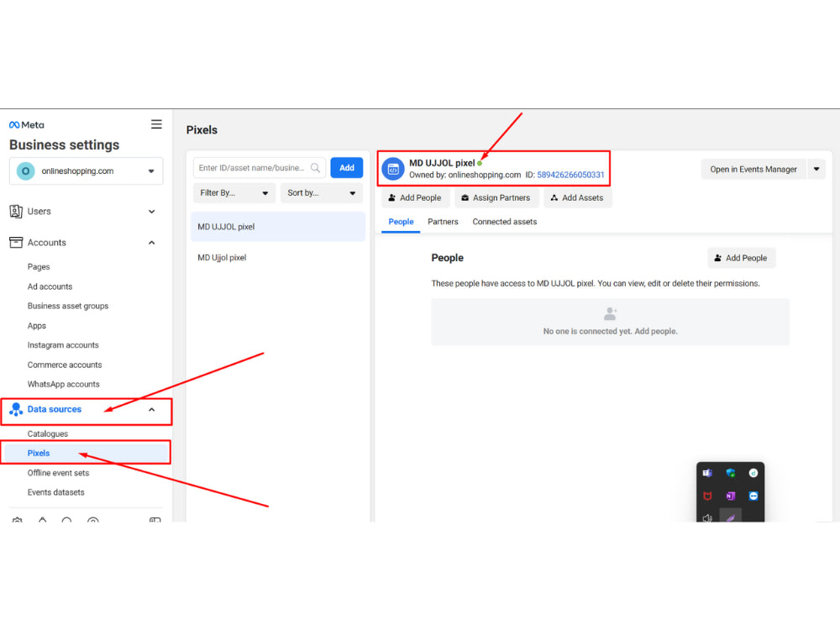This screenshot has width=840, height=630.
Task: Open Windows Security tray icon
Action: [730, 473]
